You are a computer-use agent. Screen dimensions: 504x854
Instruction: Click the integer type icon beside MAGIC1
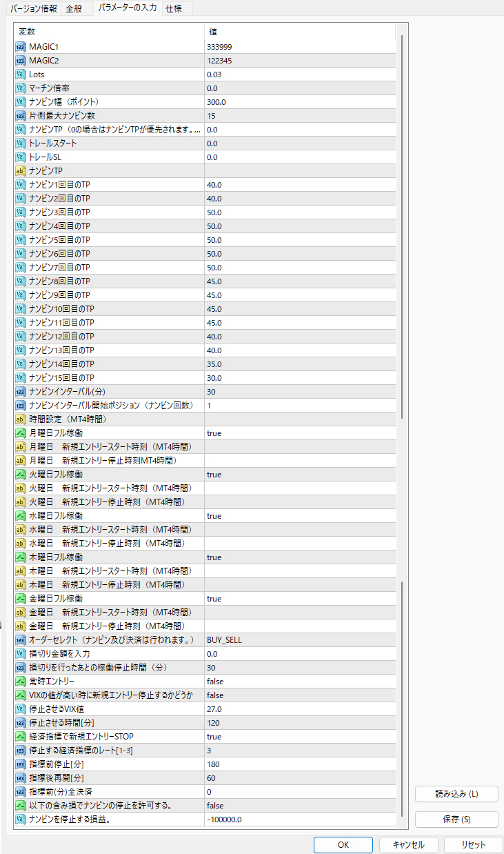20,47
